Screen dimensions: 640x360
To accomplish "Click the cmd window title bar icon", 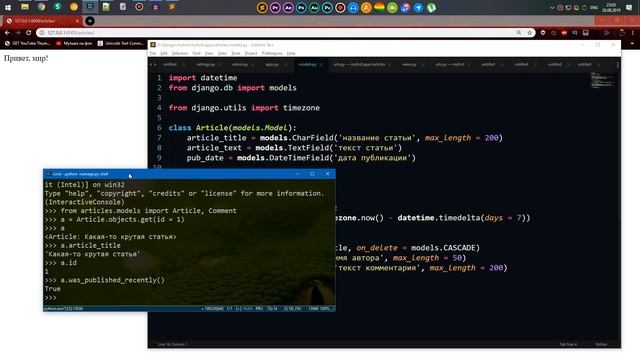I will pos(49,174).
